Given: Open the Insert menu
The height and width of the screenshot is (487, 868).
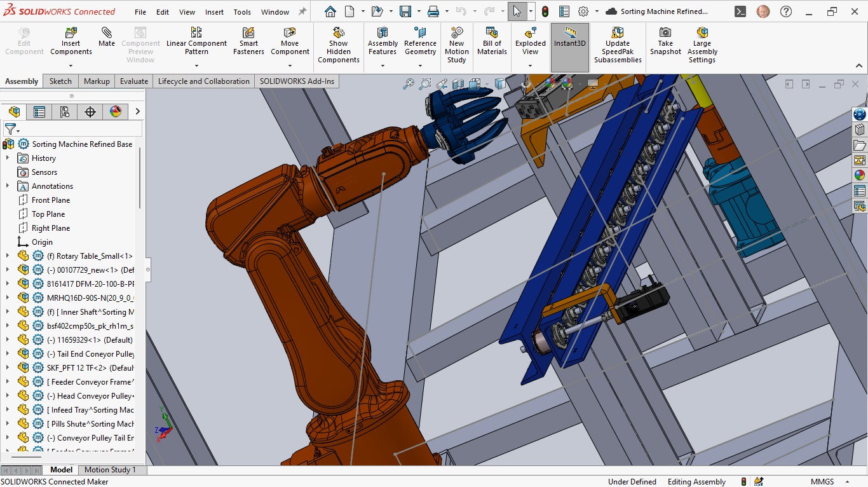Looking at the screenshot, I should point(214,12).
